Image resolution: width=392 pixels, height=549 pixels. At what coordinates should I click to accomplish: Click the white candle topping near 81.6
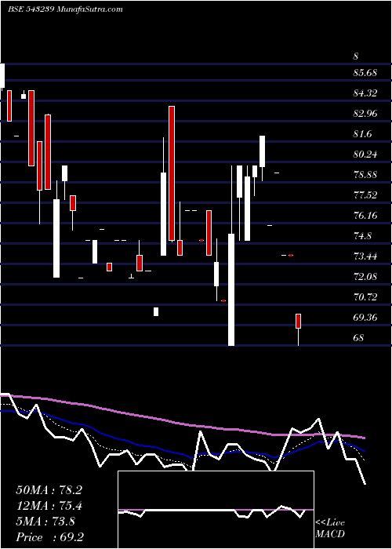tap(262, 151)
